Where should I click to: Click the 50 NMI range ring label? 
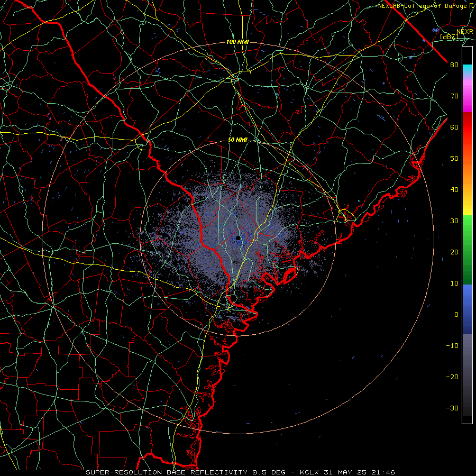click(x=237, y=140)
